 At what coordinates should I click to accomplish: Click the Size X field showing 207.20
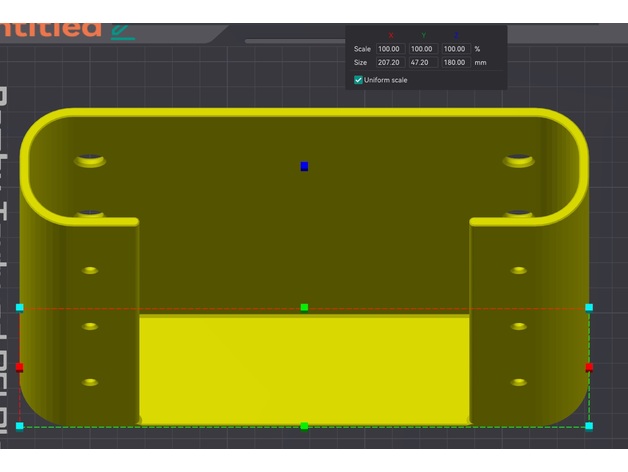(391, 62)
